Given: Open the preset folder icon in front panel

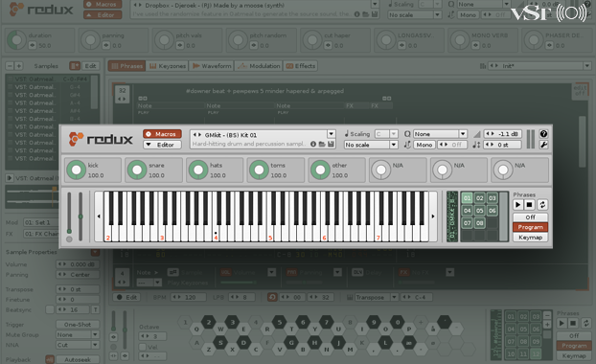Looking at the screenshot, I should point(322,144).
